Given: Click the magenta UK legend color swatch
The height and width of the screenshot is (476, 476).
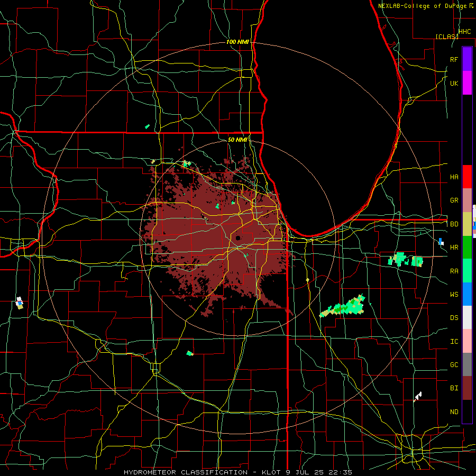Looking at the screenshot, I should (467, 83).
